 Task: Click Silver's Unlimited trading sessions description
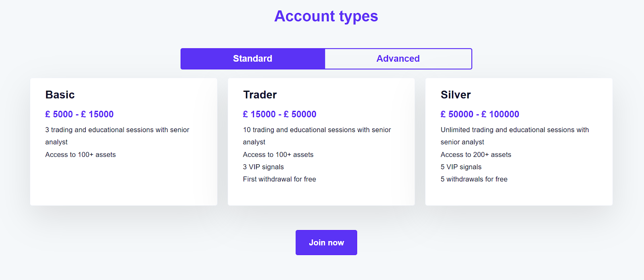click(514, 130)
